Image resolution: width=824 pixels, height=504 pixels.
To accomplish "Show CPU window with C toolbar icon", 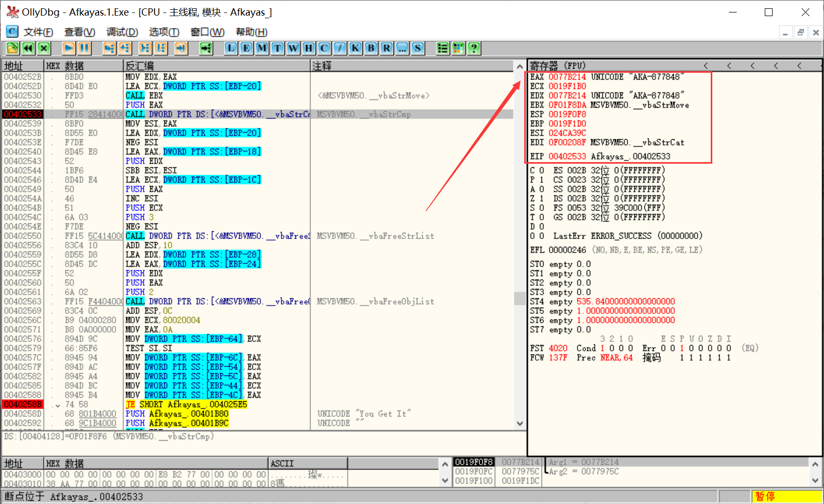I will (x=324, y=48).
